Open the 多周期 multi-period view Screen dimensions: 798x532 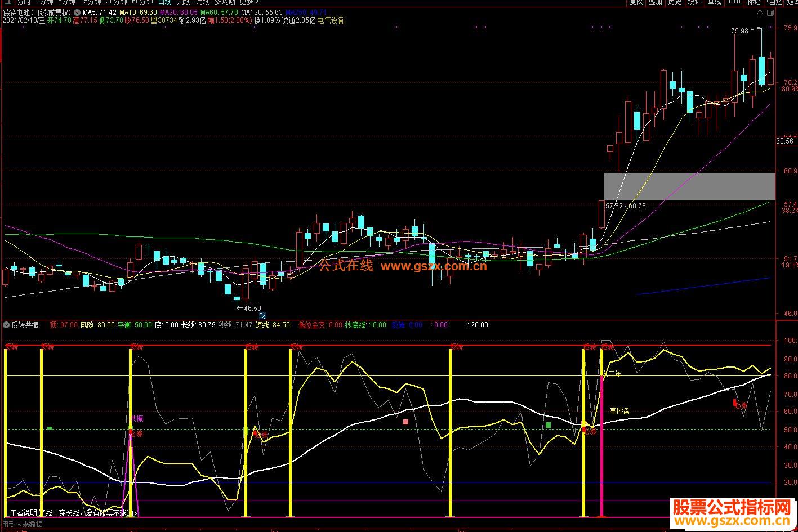225,2
